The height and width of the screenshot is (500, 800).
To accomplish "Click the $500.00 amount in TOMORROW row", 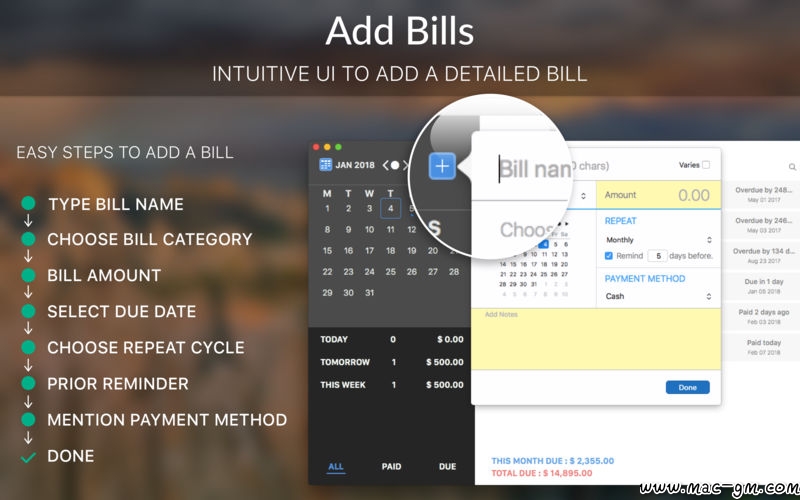I will tap(445, 362).
